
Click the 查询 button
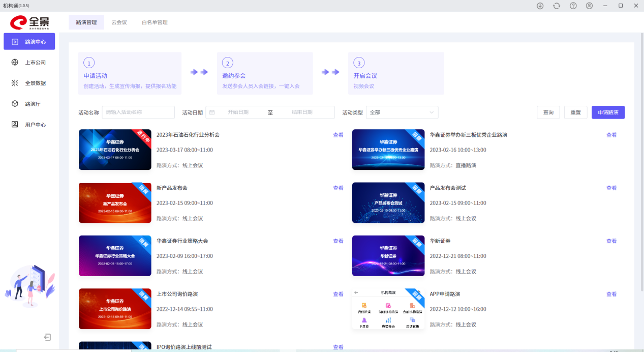click(548, 112)
